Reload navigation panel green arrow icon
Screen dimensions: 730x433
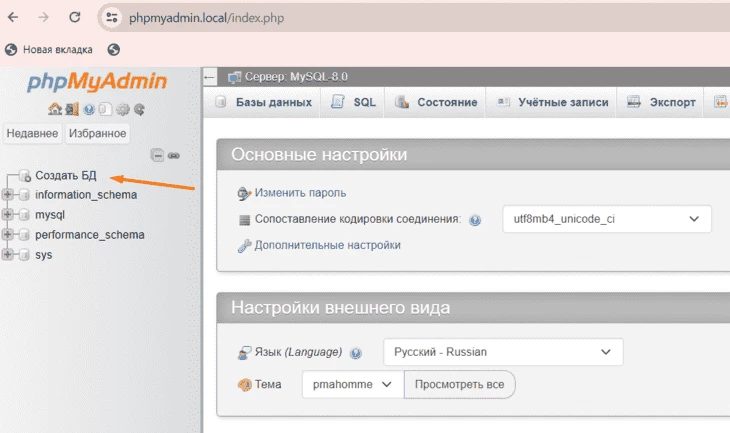(139, 109)
